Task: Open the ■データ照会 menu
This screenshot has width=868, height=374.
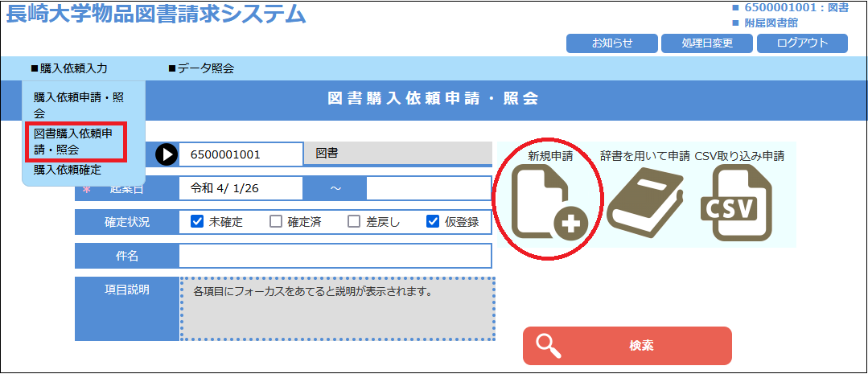Action: tap(201, 68)
